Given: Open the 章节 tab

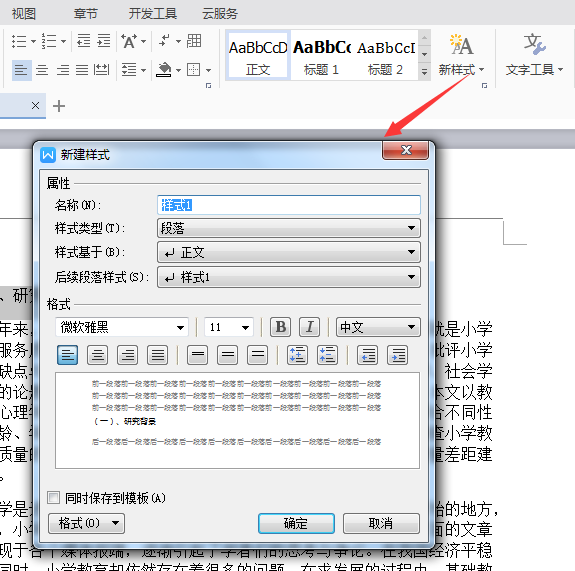Looking at the screenshot, I should 85,14.
